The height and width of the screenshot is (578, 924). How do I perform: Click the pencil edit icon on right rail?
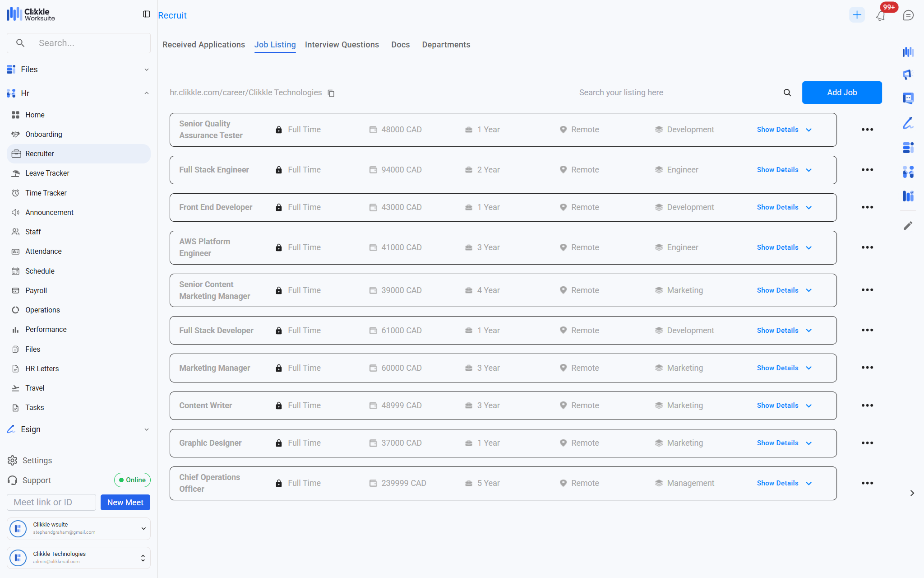click(x=908, y=226)
